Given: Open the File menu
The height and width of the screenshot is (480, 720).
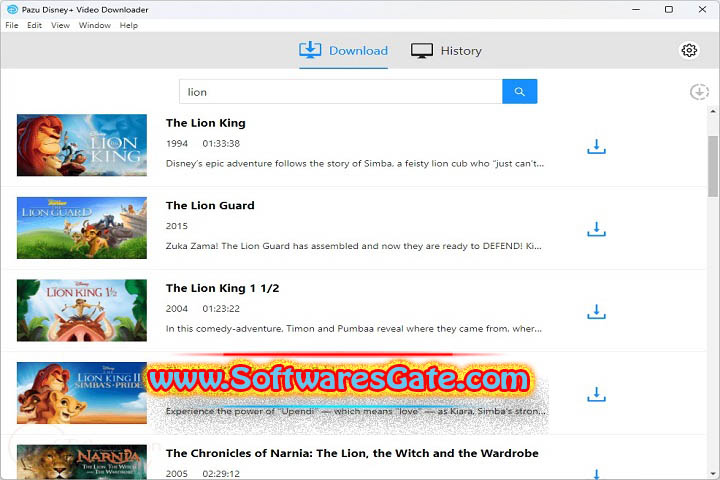Looking at the screenshot, I should (x=12, y=25).
